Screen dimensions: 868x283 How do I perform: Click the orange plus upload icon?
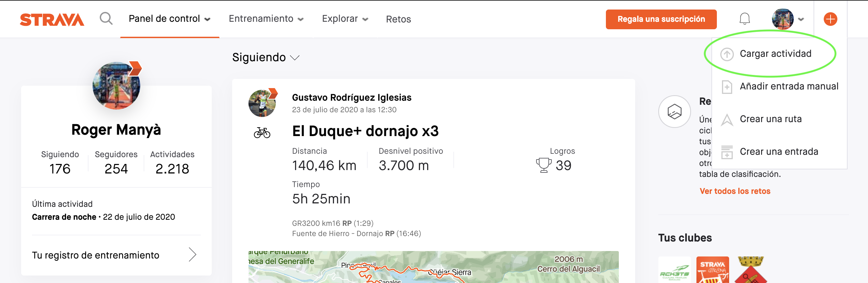coord(830,19)
